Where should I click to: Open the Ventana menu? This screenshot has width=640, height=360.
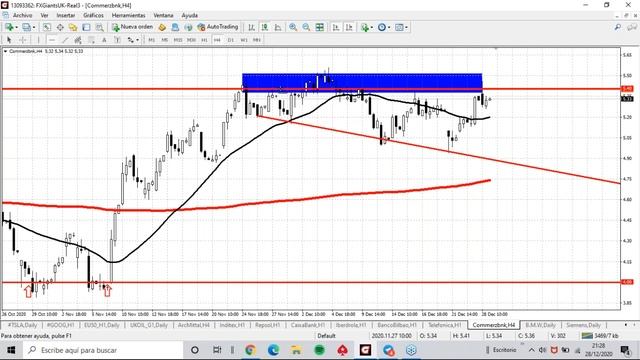click(x=163, y=16)
